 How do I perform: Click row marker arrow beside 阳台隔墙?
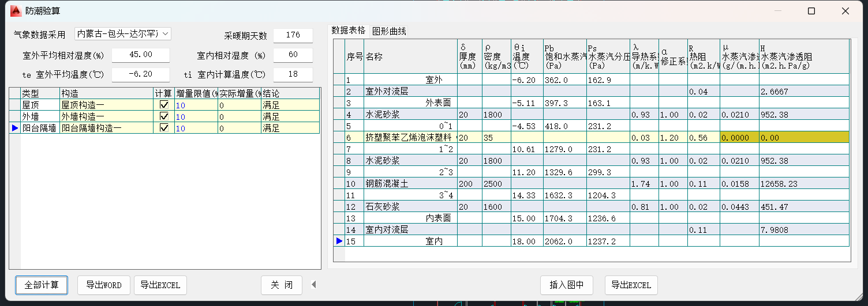pos(14,128)
